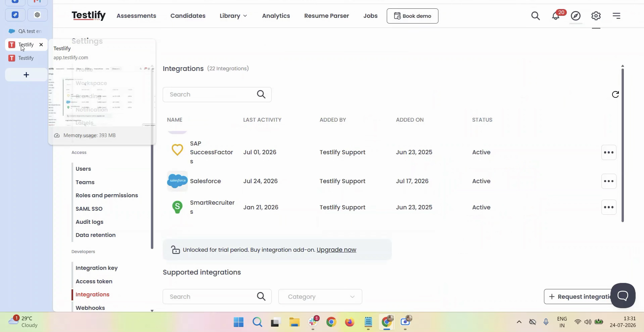Screen dimensions: 644x332
Task: Open the Integration key page
Action: (x=97, y=268)
